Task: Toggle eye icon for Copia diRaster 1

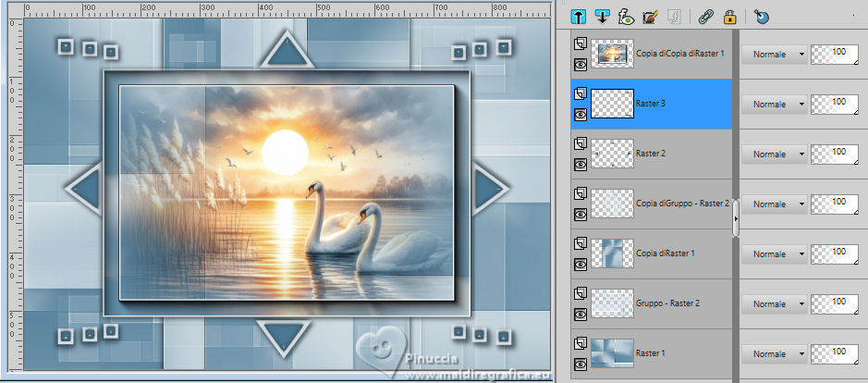Action: 581,265
